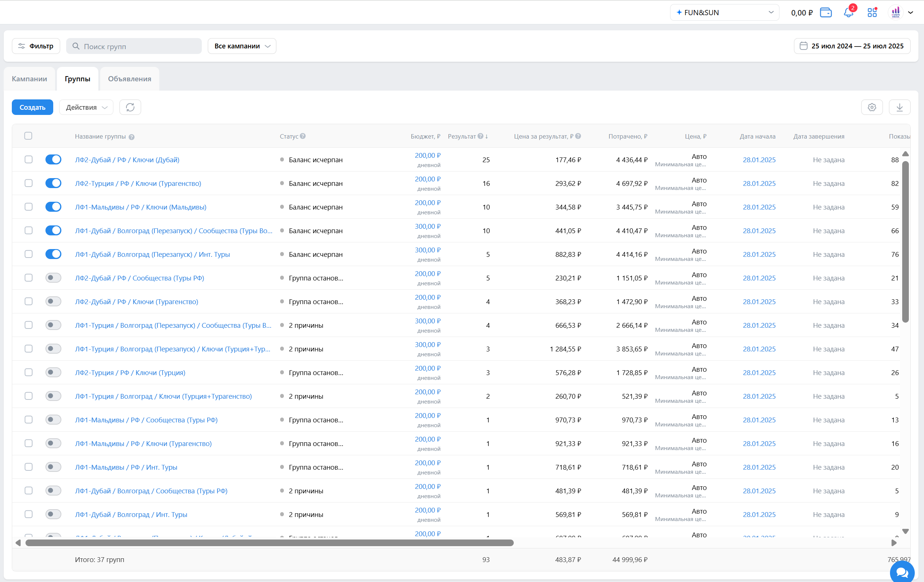Click the Создать button
Image resolution: width=924 pixels, height=582 pixels.
click(x=33, y=108)
